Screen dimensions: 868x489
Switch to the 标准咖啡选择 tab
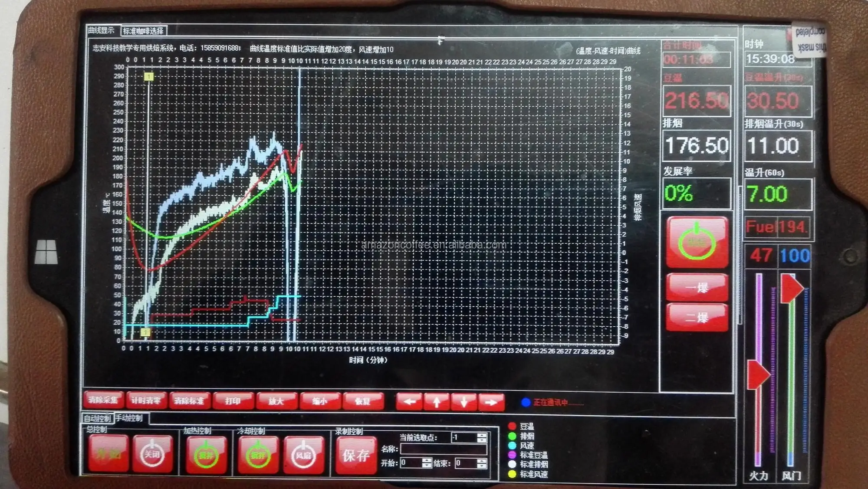pos(143,31)
